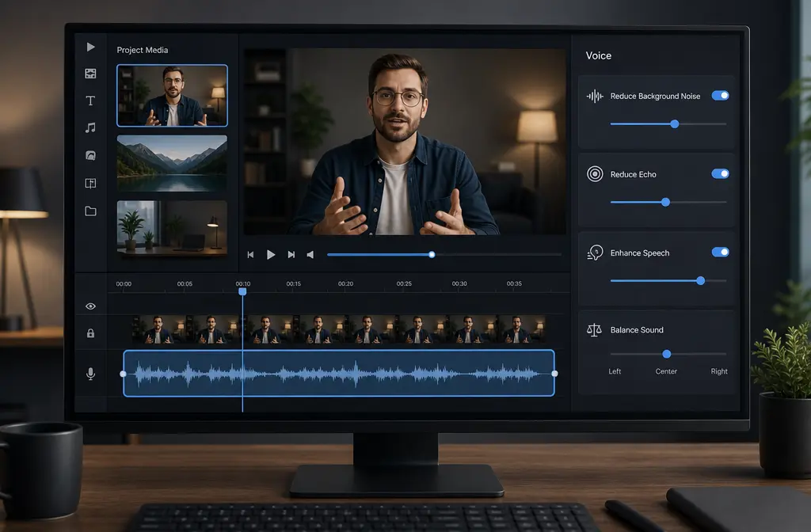Click the Balance Sound scales icon
The height and width of the screenshot is (532, 811).
point(594,330)
